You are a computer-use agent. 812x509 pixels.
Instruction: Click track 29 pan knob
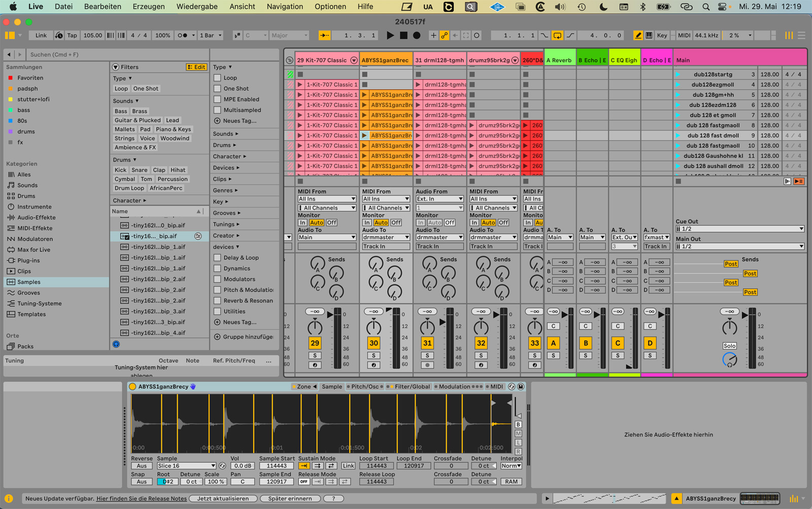point(315,327)
